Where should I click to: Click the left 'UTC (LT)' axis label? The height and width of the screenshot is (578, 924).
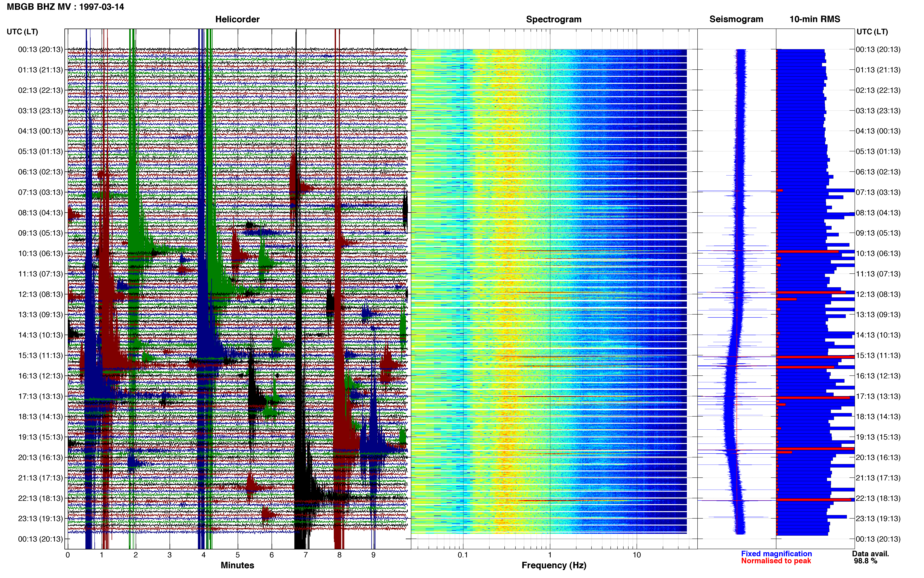pos(22,32)
